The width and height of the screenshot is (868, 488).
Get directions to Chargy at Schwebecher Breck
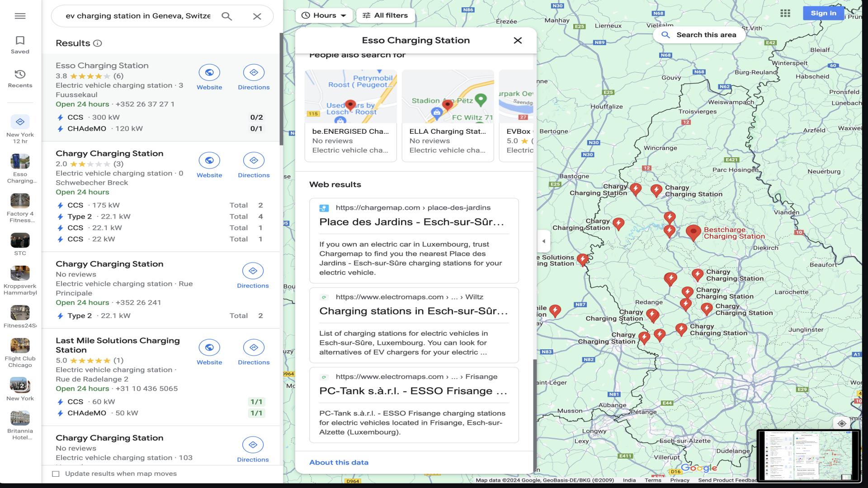click(254, 165)
